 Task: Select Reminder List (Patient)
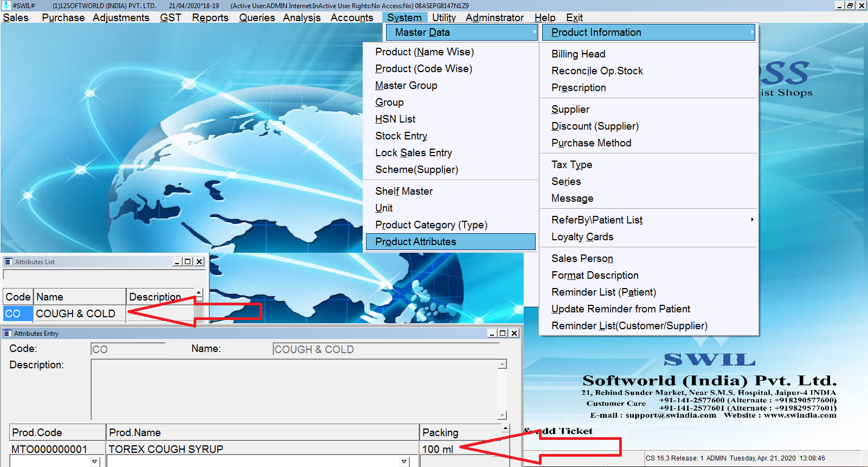pos(603,292)
